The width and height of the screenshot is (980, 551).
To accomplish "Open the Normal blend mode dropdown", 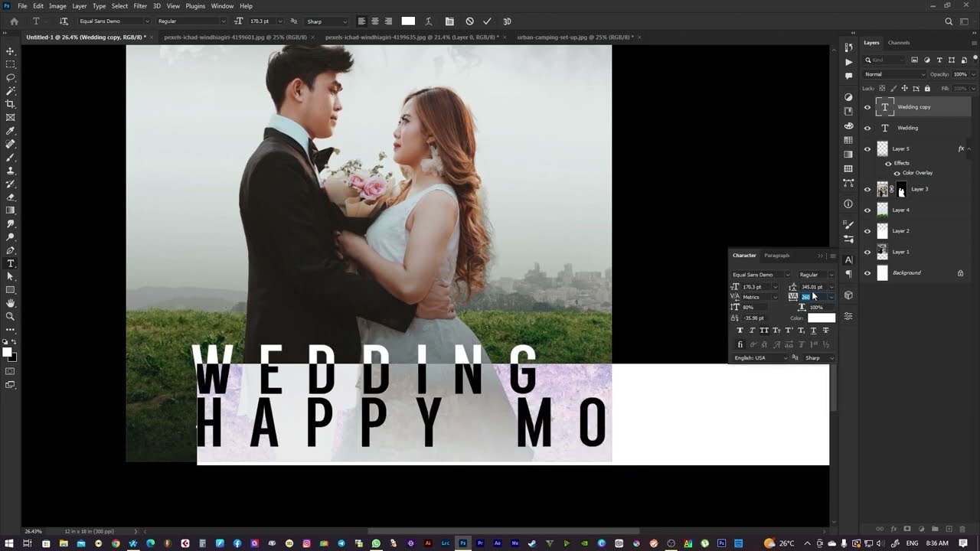I will (894, 74).
